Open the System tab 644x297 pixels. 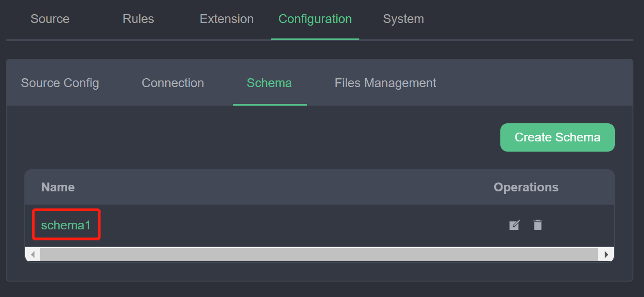point(404,19)
